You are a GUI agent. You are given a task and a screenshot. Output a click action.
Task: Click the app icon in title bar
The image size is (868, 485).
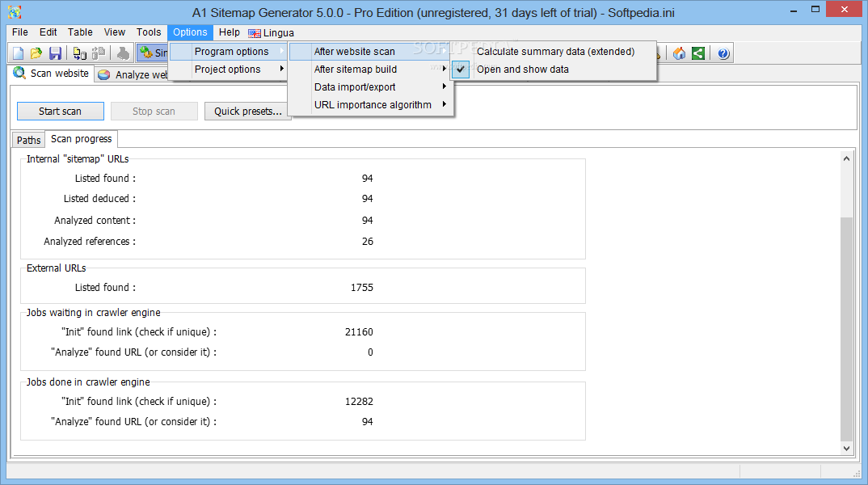(x=15, y=11)
